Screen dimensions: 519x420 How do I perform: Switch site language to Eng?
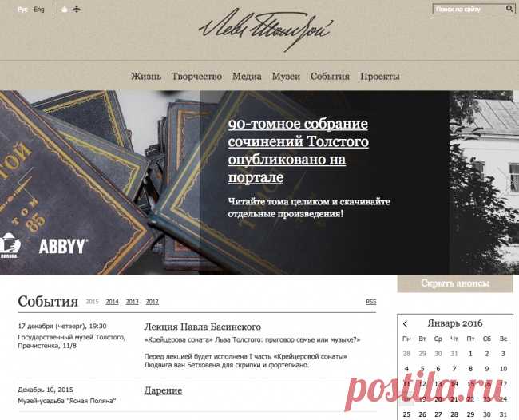39,10
